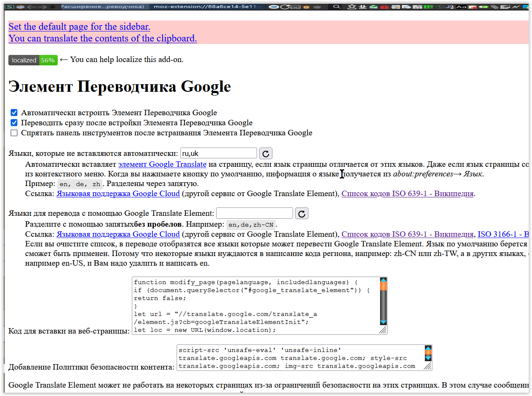532x396 pixels.
Task: Reset default for non-inserted languages field
Action: [x=266, y=154]
